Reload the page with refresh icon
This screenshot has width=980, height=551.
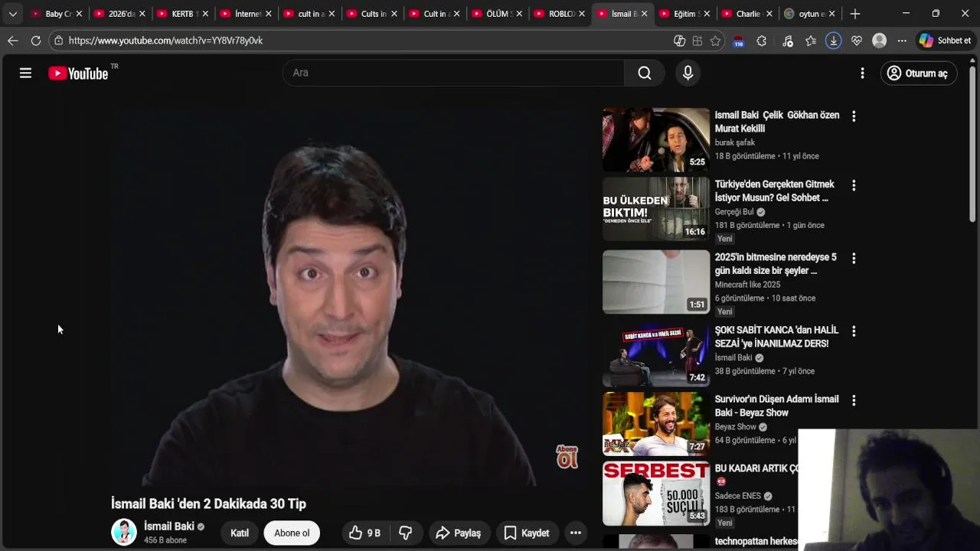(x=35, y=41)
